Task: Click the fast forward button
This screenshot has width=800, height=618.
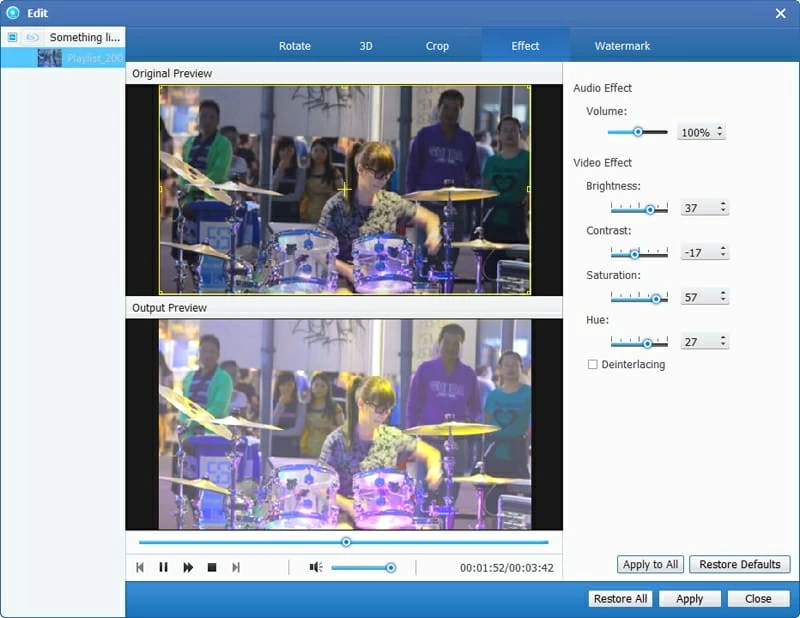Action: [188, 567]
